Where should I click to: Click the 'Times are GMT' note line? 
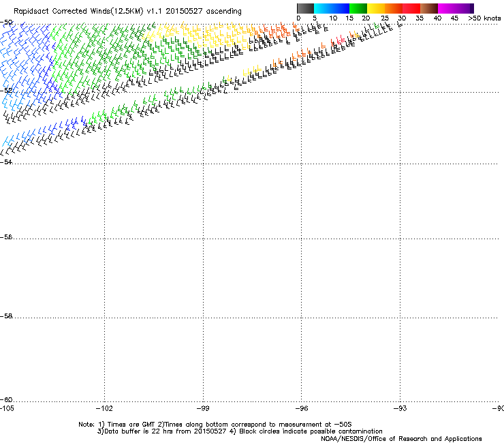coord(215,425)
